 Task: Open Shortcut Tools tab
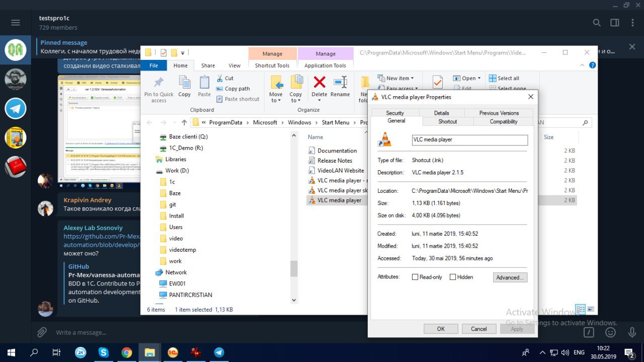[x=272, y=65]
